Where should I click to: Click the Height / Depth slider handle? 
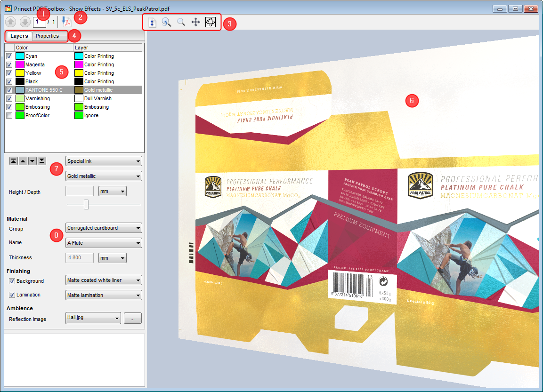(86, 204)
